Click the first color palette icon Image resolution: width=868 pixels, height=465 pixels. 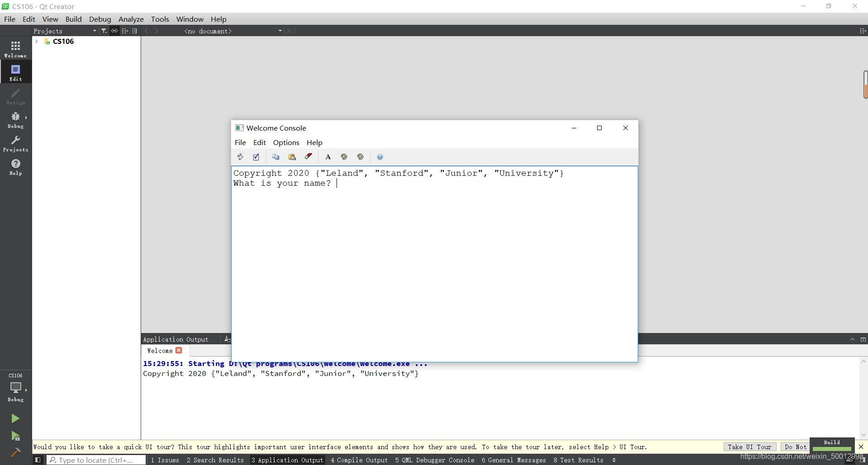tap(344, 157)
